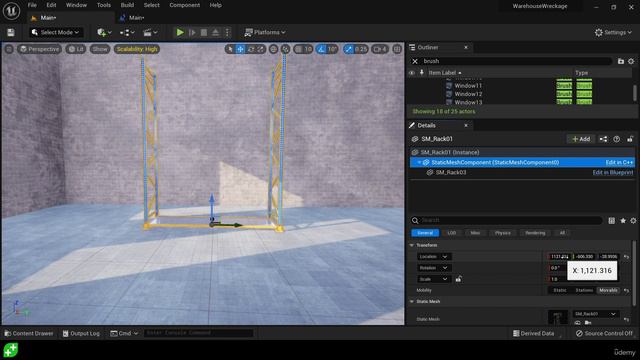Open the Tools menu
The height and width of the screenshot is (360, 640).
(x=104, y=5)
